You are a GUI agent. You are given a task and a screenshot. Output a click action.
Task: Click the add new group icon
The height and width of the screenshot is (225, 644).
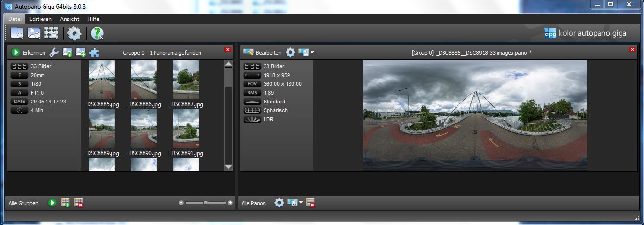[x=66, y=203]
